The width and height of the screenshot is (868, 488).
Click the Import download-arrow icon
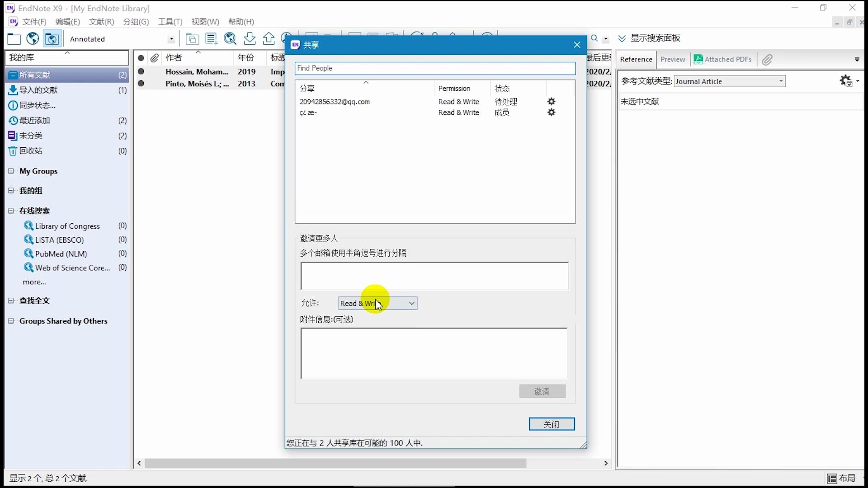pos(250,39)
